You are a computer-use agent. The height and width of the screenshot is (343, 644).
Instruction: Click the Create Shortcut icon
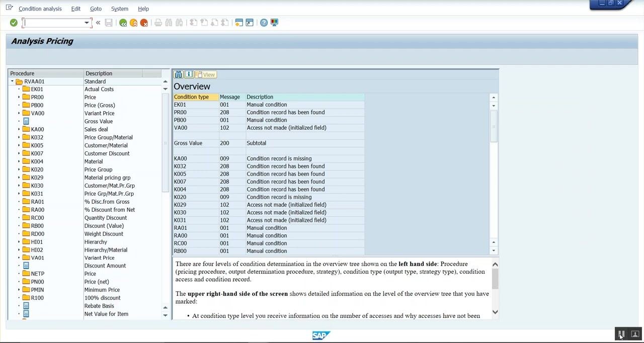pos(250,23)
